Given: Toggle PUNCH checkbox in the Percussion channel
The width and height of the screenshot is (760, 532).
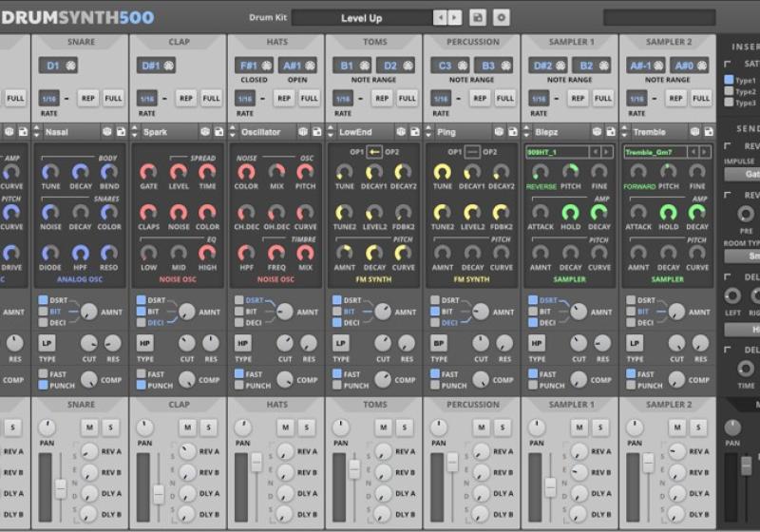Looking at the screenshot, I should tap(433, 386).
